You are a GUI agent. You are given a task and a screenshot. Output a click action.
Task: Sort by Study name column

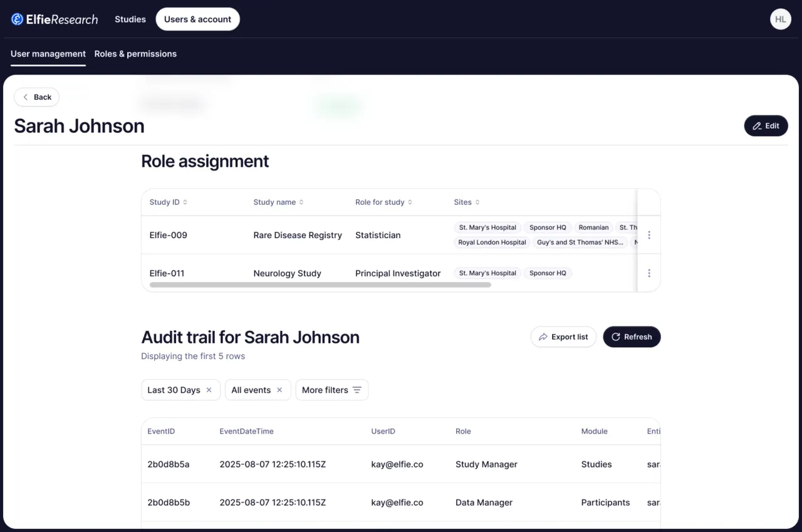pos(278,202)
